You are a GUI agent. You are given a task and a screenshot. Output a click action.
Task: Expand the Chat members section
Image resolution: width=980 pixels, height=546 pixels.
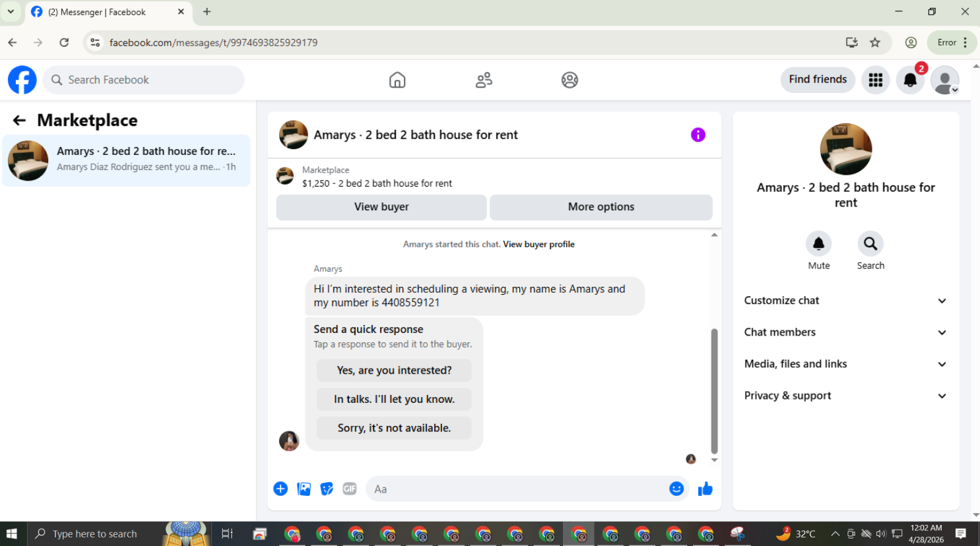coord(846,332)
